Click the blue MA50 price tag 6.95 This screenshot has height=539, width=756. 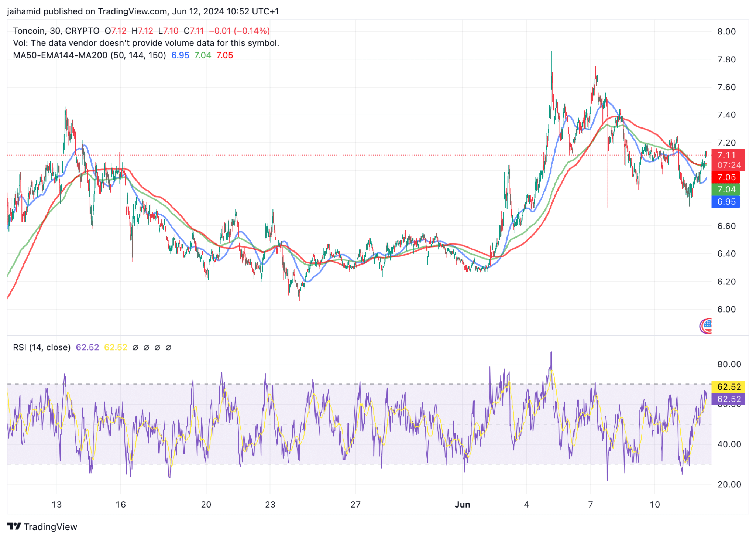coord(726,202)
